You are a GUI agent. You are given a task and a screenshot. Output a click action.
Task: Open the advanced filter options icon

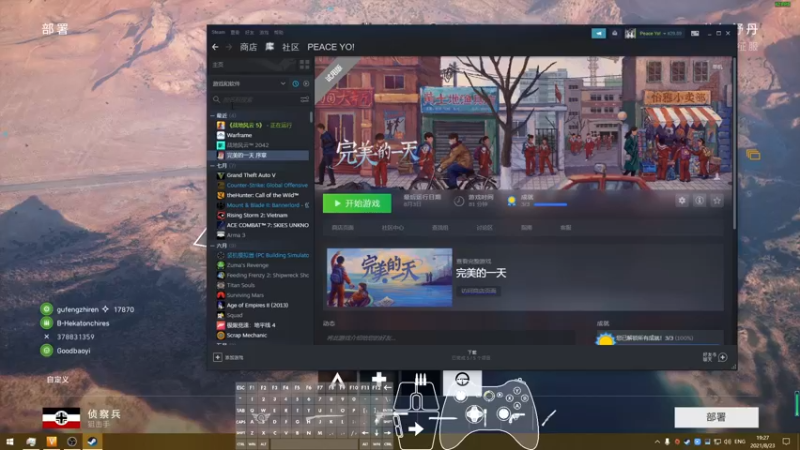(x=305, y=99)
